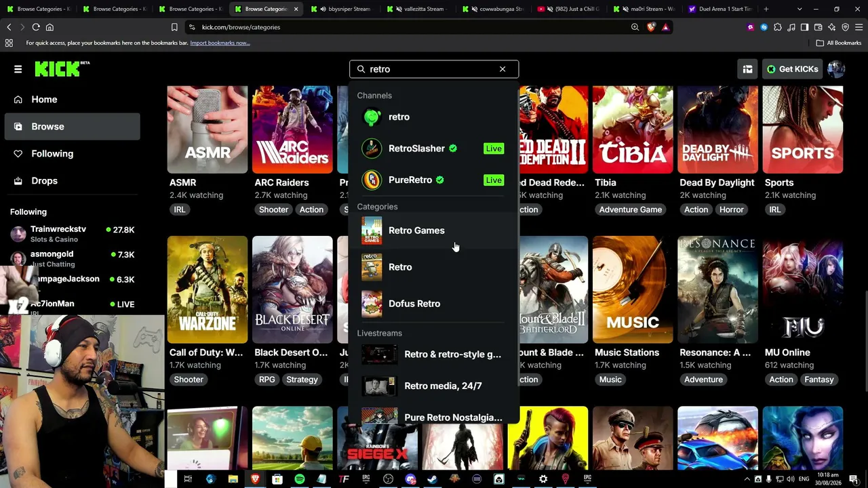Click the browser home button
This screenshot has height=488, width=868.
click(x=50, y=27)
